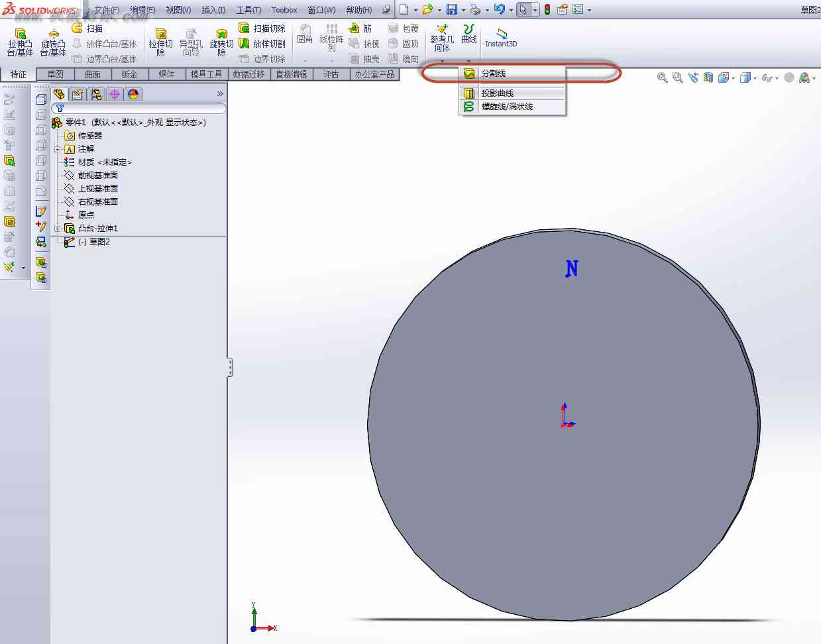The height and width of the screenshot is (644, 821).
Task: Click the feature tree filter field
Action: tap(138, 108)
